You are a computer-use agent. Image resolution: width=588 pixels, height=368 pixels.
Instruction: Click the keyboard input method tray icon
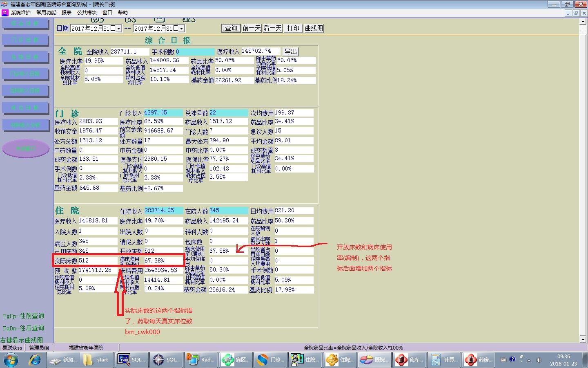click(503, 360)
